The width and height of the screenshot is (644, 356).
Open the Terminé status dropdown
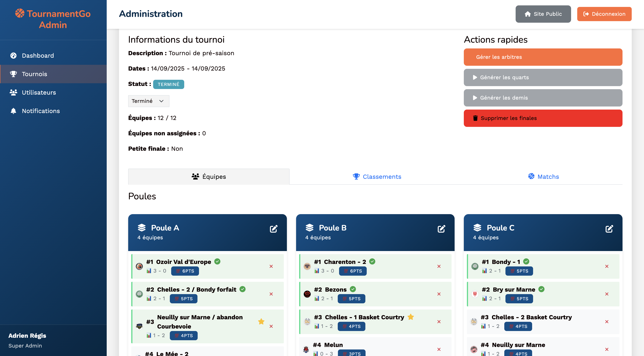tap(149, 101)
